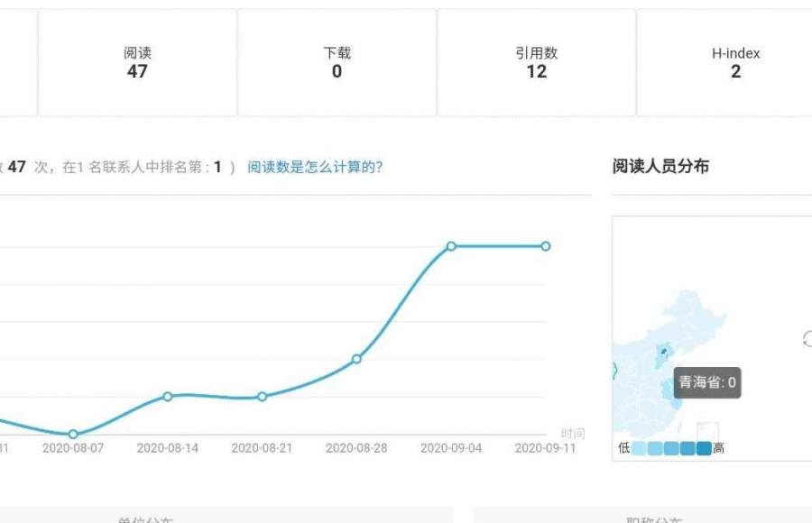Open the 下载 0 stats card
The height and width of the screenshot is (523, 812).
337,62
